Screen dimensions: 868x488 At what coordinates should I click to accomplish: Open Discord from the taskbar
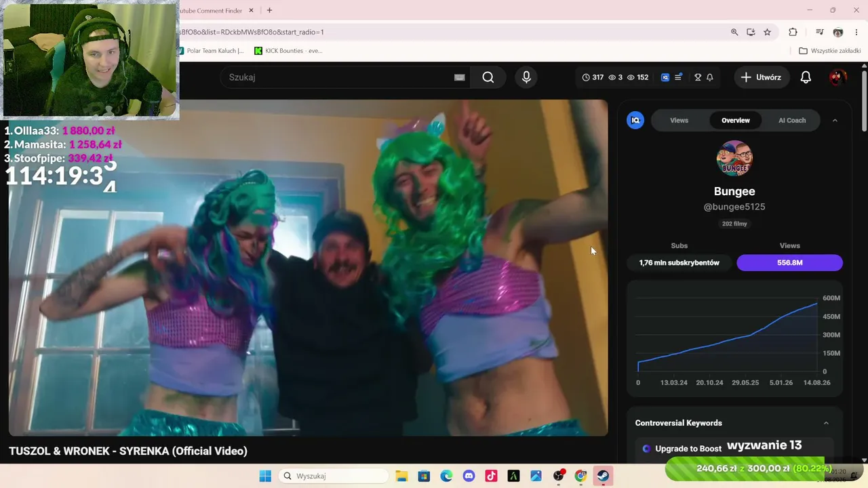tap(469, 476)
